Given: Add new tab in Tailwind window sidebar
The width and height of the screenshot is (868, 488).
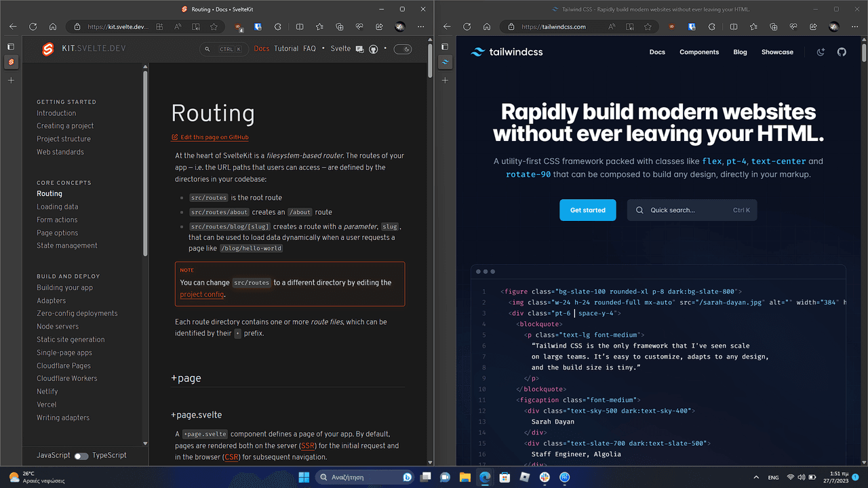Looking at the screenshot, I should pyautogui.click(x=445, y=80).
